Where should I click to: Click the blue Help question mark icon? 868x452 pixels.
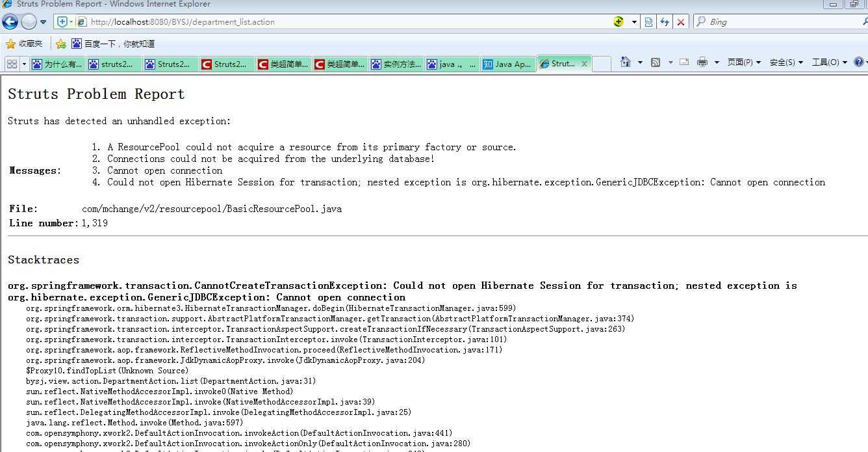pyautogui.click(x=859, y=62)
